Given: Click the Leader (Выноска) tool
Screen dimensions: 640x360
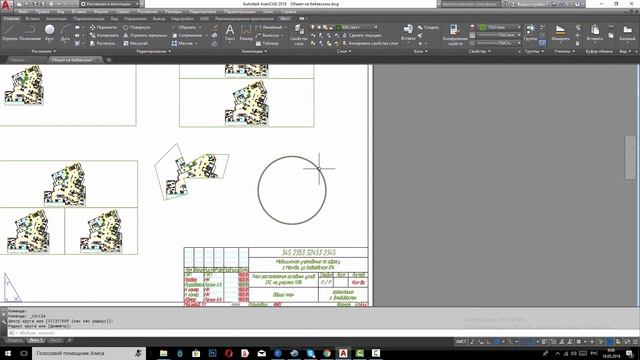Looking at the screenshot, I should coord(268,35).
